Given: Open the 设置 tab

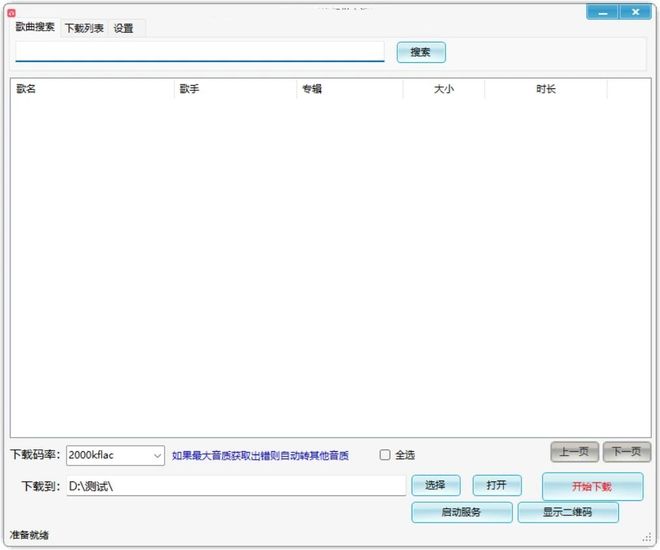Looking at the screenshot, I should pos(123,28).
